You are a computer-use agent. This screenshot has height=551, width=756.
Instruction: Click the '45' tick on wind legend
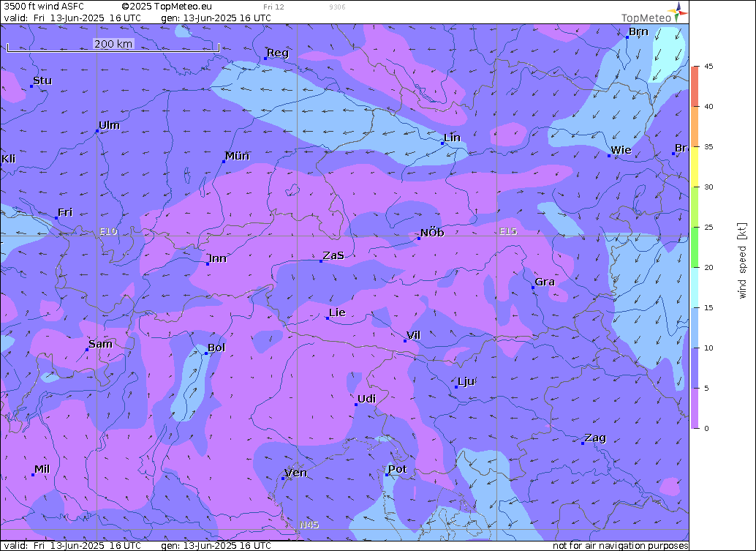(x=708, y=66)
